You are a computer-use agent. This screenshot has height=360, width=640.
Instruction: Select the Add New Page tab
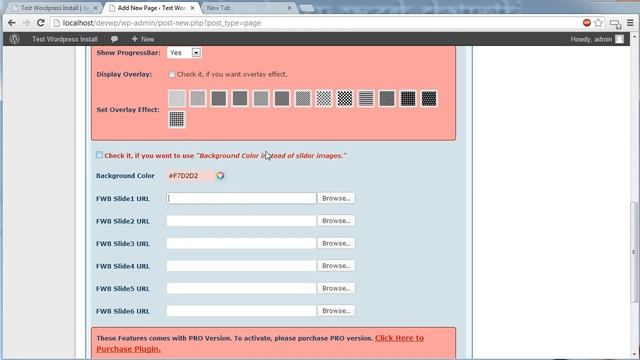coord(150,8)
